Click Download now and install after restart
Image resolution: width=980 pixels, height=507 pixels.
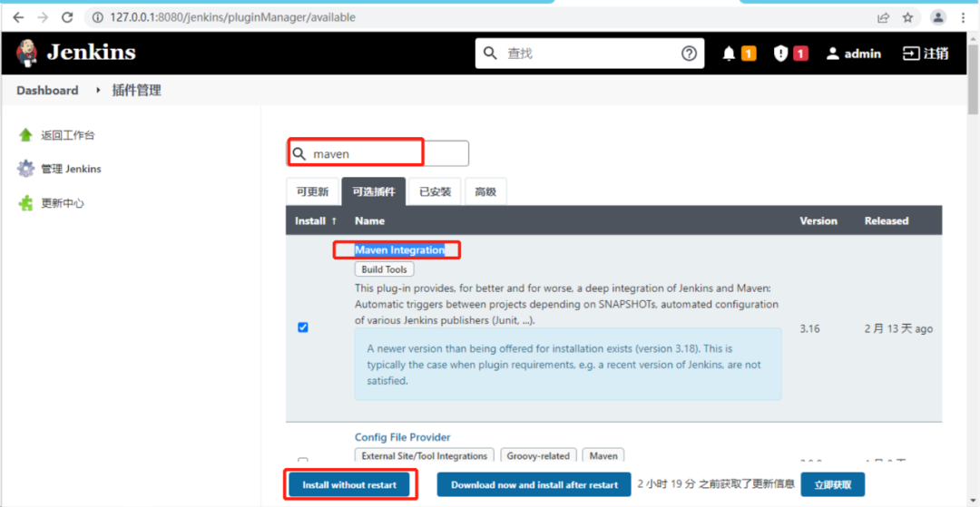tap(534, 484)
